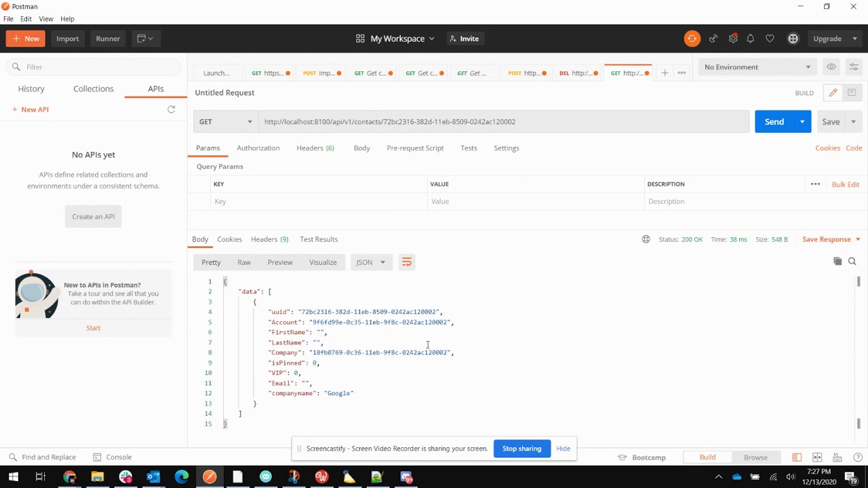Expand the Send button dropdown arrow
This screenshot has height=488, width=868.
[x=802, y=122]
